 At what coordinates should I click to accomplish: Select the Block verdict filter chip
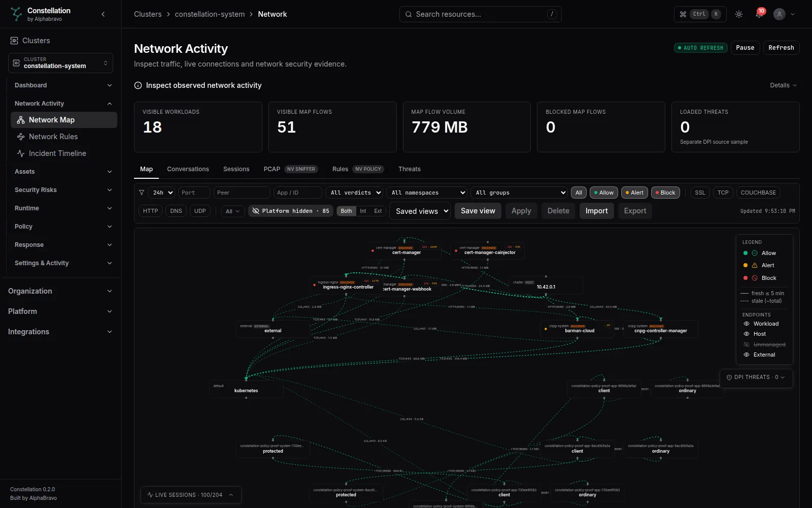pyautogui.click(x=665, y=193)
